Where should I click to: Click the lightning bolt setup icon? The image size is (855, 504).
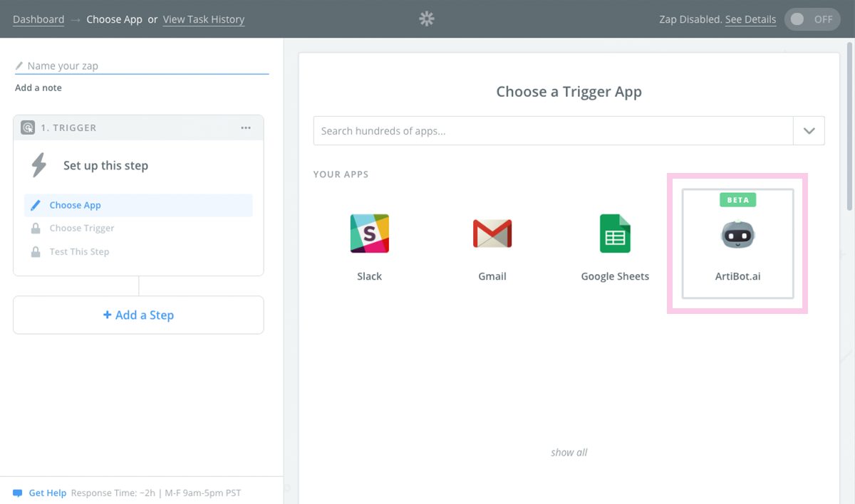pyautogui.click(x=39, y=165)
